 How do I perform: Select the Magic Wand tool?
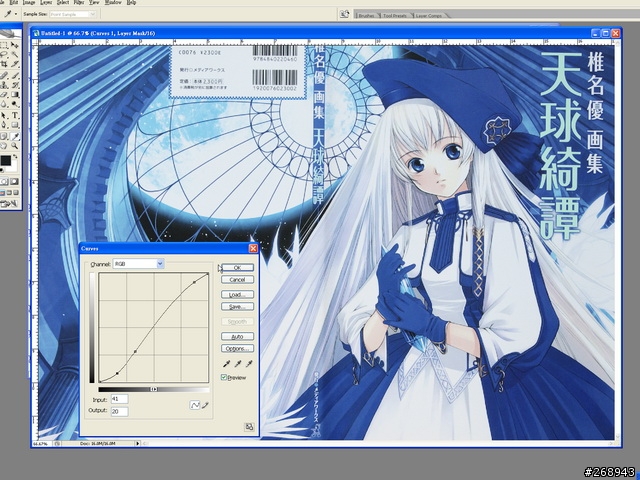[x=15, y=54]
